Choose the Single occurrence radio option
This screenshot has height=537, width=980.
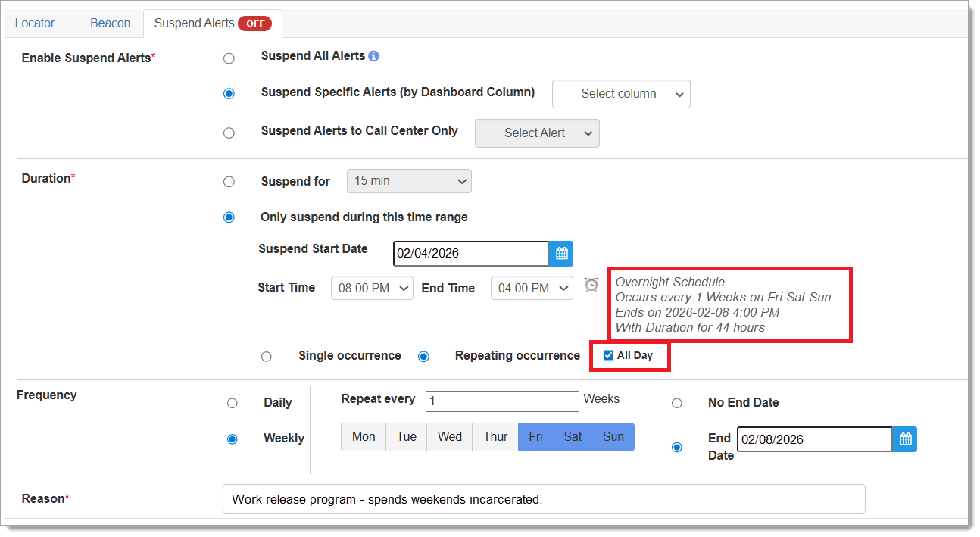click(x=266, y=357)
